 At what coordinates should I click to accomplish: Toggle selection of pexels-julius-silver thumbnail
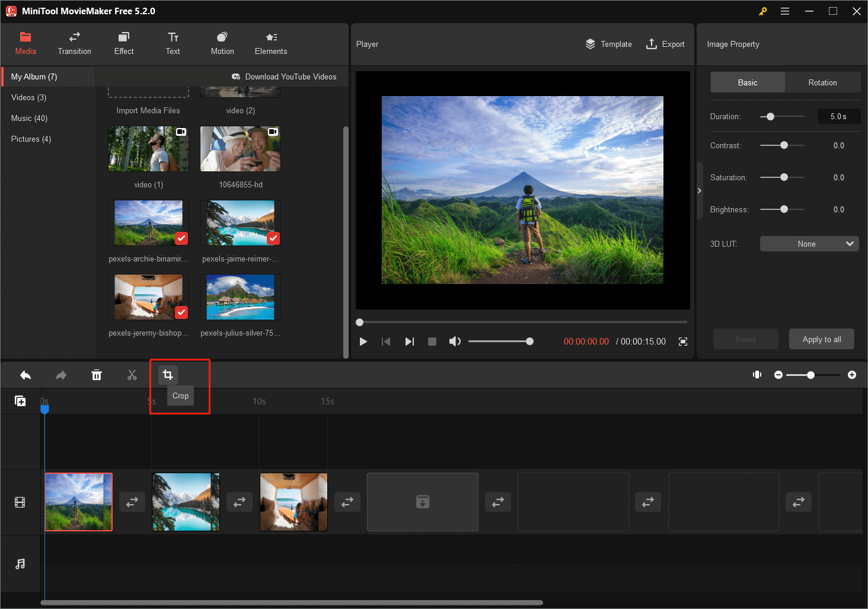point(240,296)
